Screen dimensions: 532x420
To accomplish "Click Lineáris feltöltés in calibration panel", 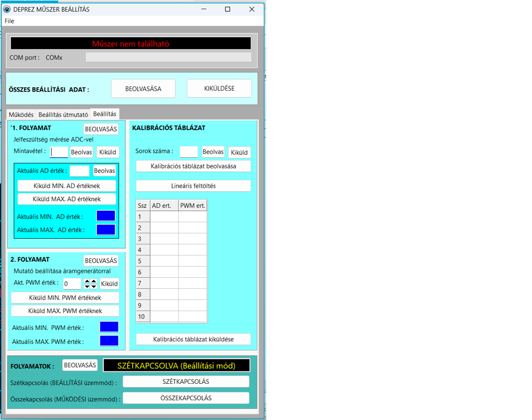I will point(193,185).
